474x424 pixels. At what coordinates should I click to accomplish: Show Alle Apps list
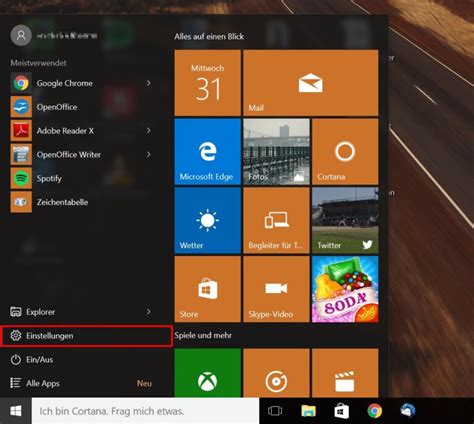(x=86, y=383)
